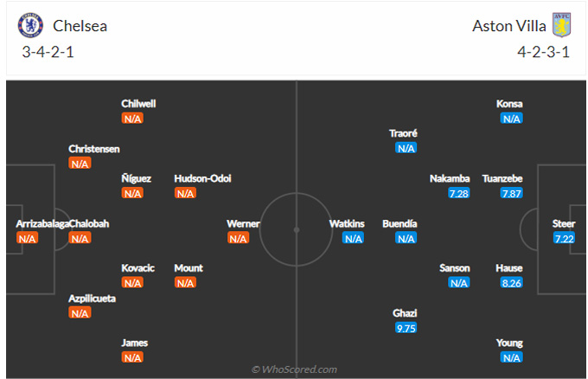Open Ghazi's 9.75 rating badge
Image resolution: width=588 pixels, height=379 pixels.
click(x=406, y=328)
